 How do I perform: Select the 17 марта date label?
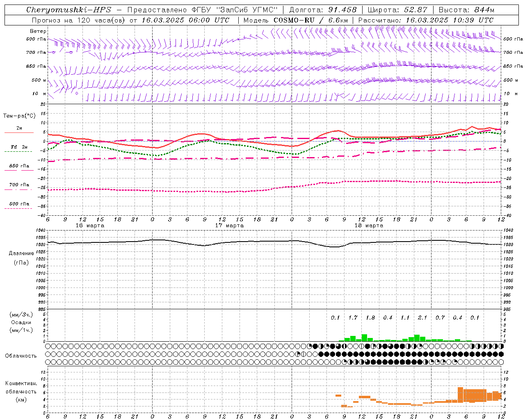click(x=230, y=226)
